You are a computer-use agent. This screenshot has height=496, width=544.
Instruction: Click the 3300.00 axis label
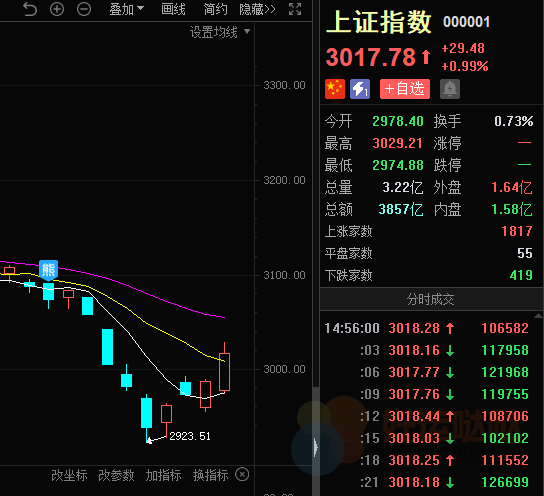pyautogui.click(x=284, y=85)
